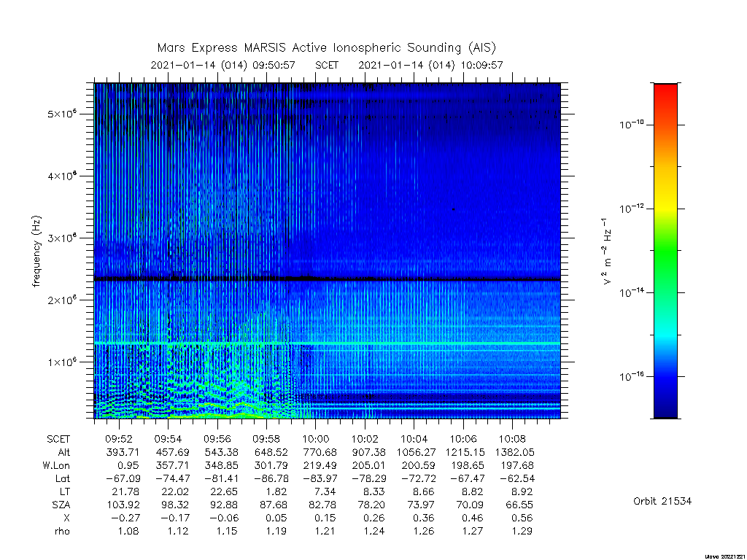Viewport: 747px width, 560px height.
Task: Click the start time '2021-01-14 (014) 09:50:57'
Action: click(223, 65)
